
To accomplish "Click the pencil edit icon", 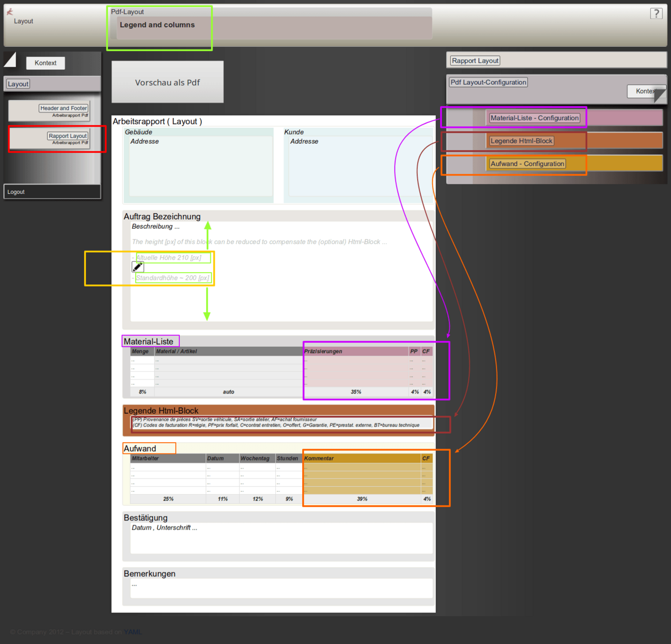I will coord(138,267).
